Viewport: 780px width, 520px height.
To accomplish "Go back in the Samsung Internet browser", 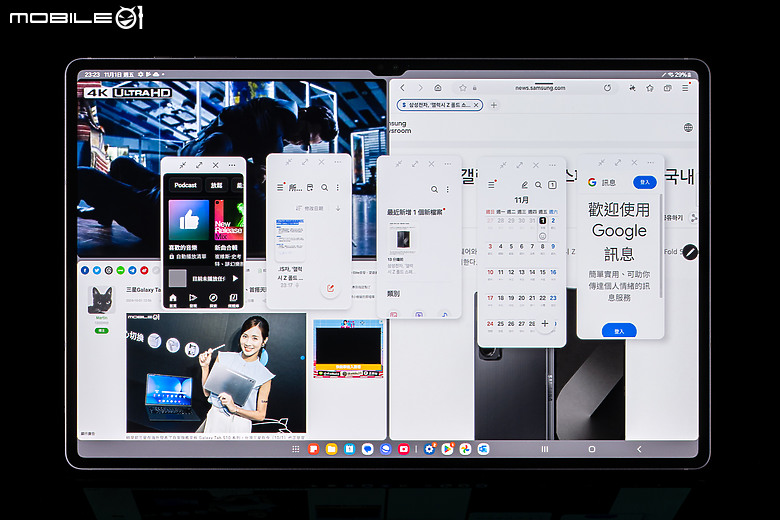I will [402, 88].
